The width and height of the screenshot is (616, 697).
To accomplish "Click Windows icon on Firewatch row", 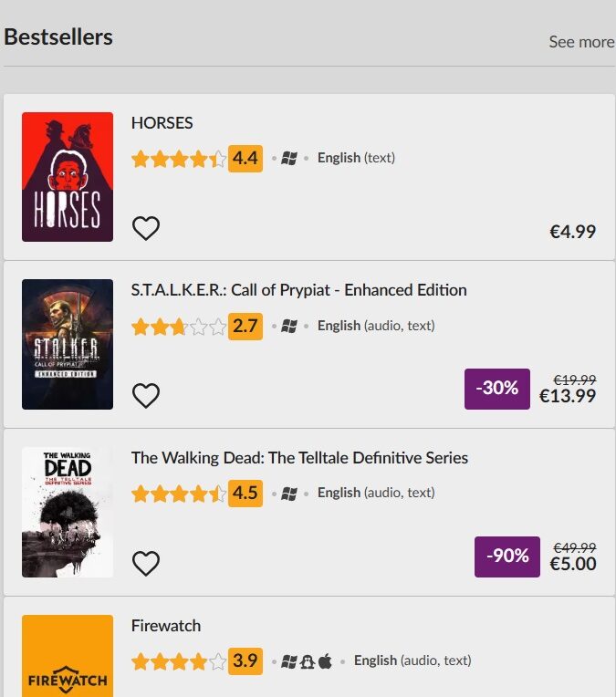I will pyautogui.click(x=289, y=661).
